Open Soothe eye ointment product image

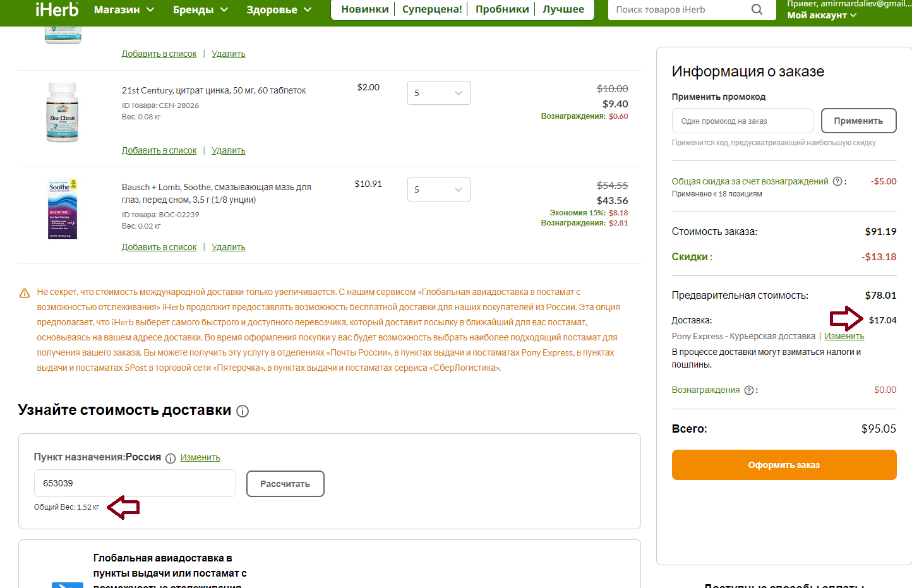[63, 209]
